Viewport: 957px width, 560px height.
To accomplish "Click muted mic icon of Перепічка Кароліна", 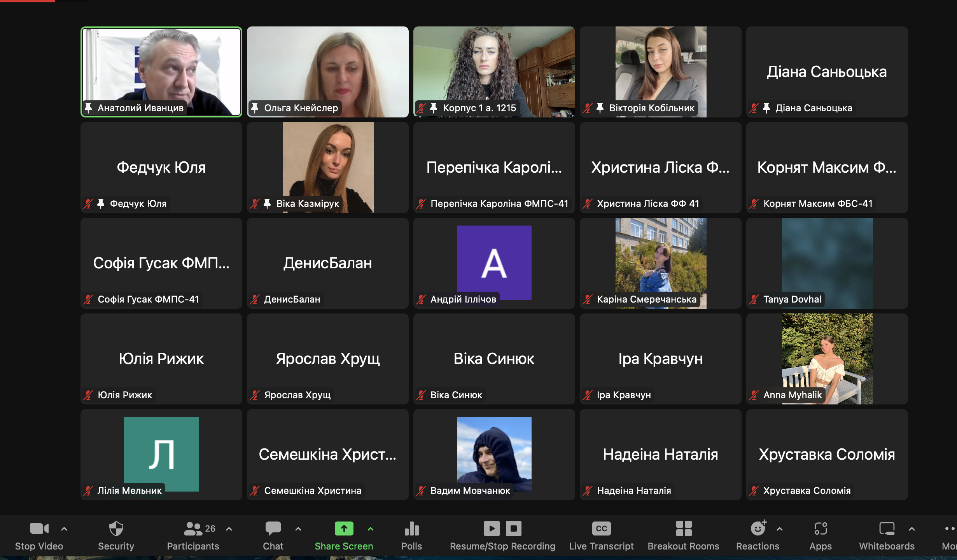I will click(421, 203).
